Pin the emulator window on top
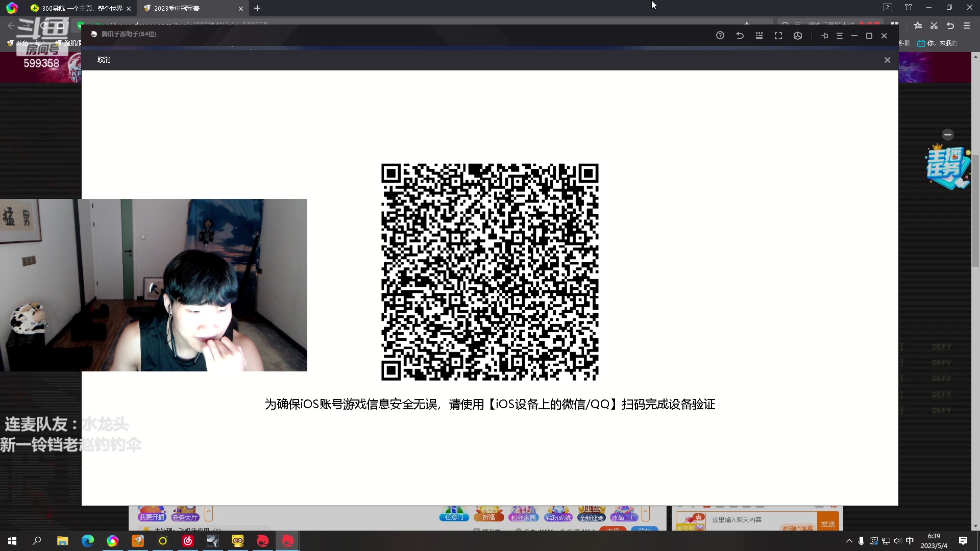The image size is (980, 551). pyautogui.click(x=825, y=36)
